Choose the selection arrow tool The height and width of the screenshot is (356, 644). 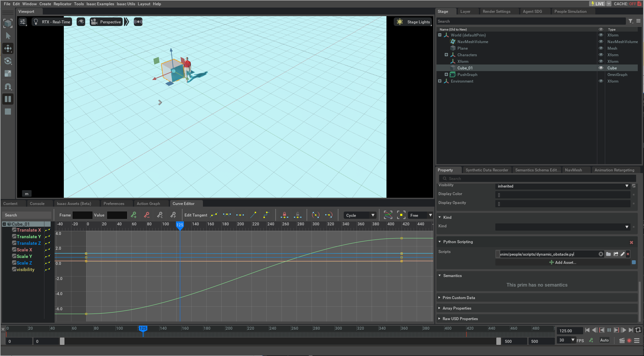click(x=8, y=36)
